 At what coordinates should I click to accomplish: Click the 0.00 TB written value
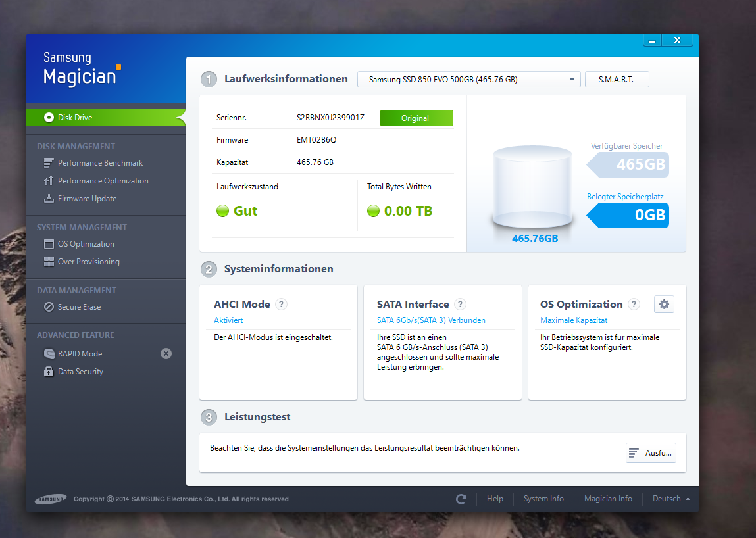coord(408,211)
